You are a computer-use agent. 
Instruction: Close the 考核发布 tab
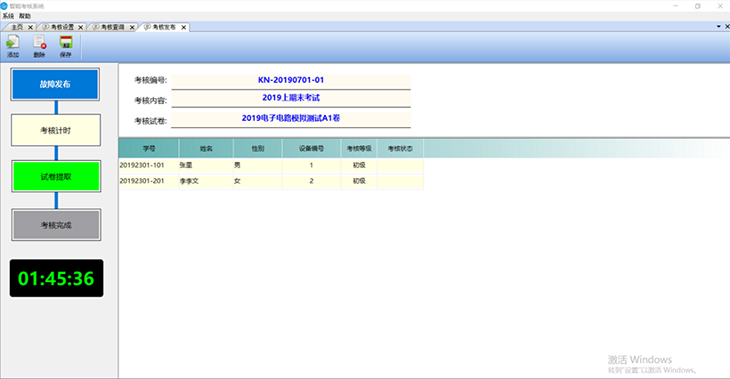point(184,27)
